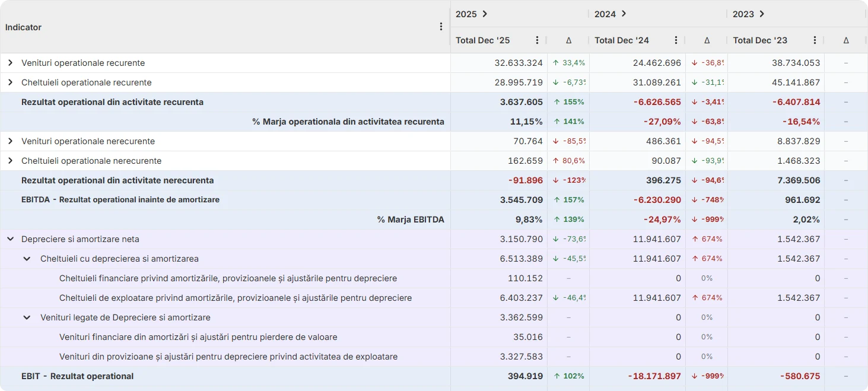868x391 pixels.
Task: Click the 2024 EBITDA value -6.230.290
Action: point(656,200)
